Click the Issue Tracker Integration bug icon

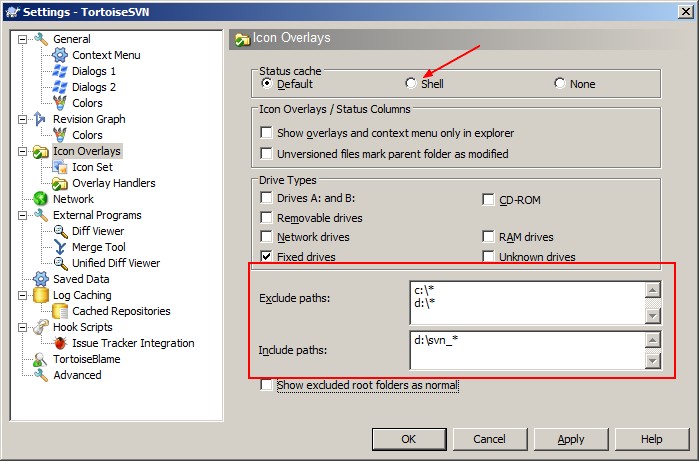click(60, 343)
